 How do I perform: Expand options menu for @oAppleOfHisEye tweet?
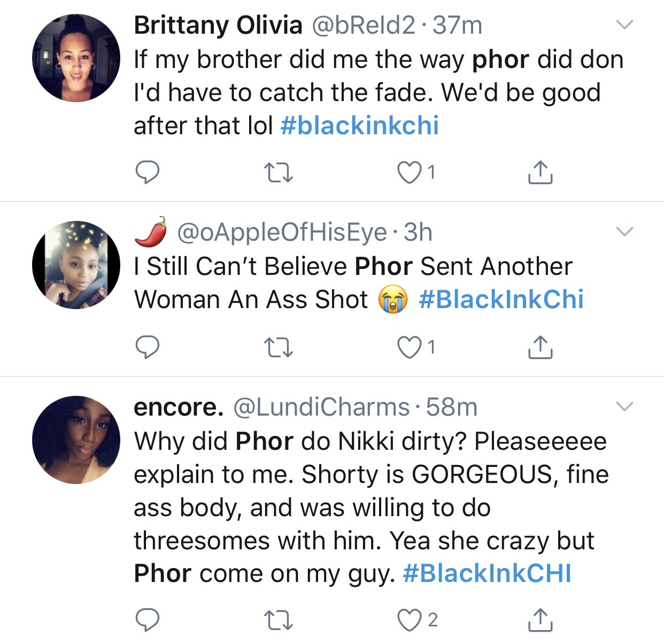[624, 231]
